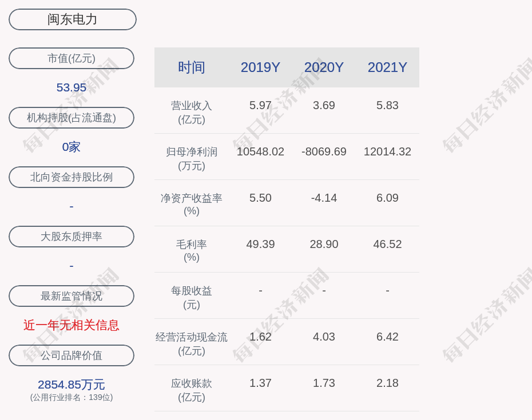This screenshot has height=420, width=532.
Task: Select the red 近一年无相关信息 text
Action: click(x=72, y=325)
